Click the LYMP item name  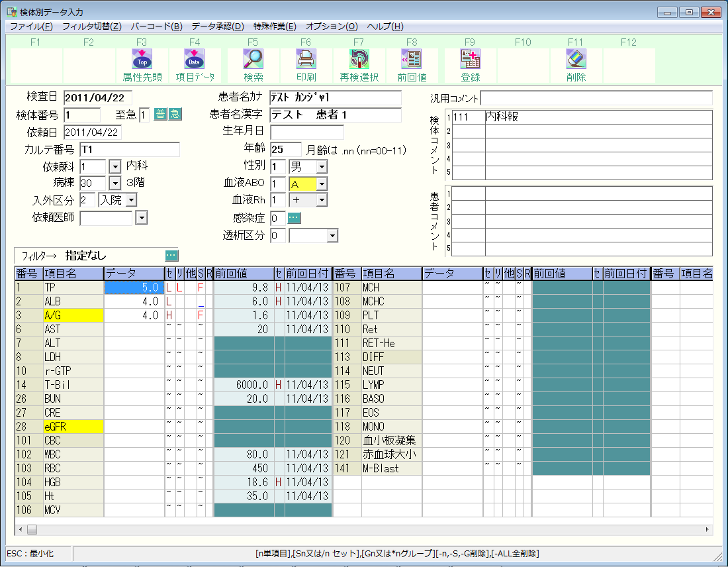(391, 385)
